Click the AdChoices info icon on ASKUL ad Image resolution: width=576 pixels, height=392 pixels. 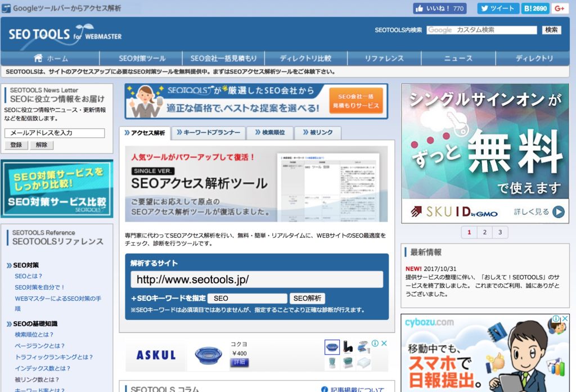[x=375, y=343]
